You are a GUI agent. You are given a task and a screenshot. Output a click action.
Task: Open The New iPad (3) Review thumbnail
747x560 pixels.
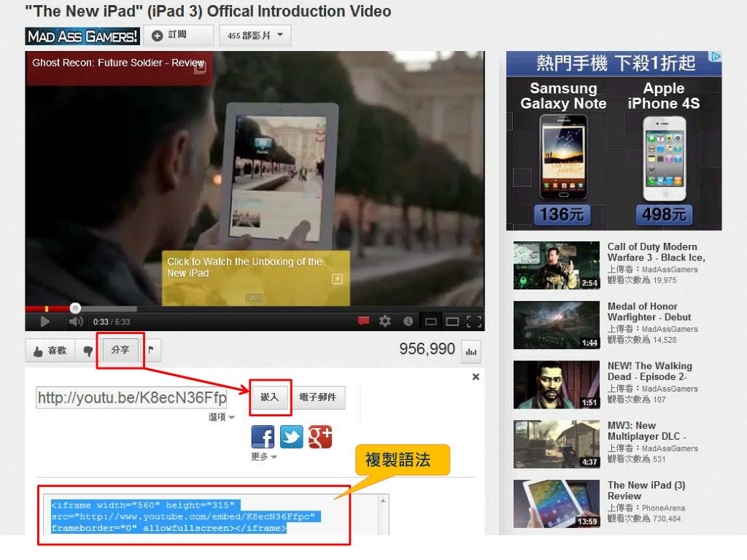click(x=557, y=504)
